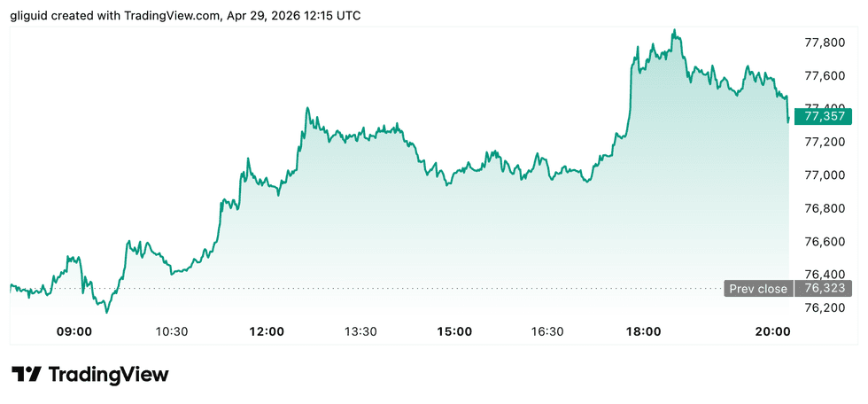Click the 76,600 price axis label
Screen dimensions: 868x404
tap(823, 242)
